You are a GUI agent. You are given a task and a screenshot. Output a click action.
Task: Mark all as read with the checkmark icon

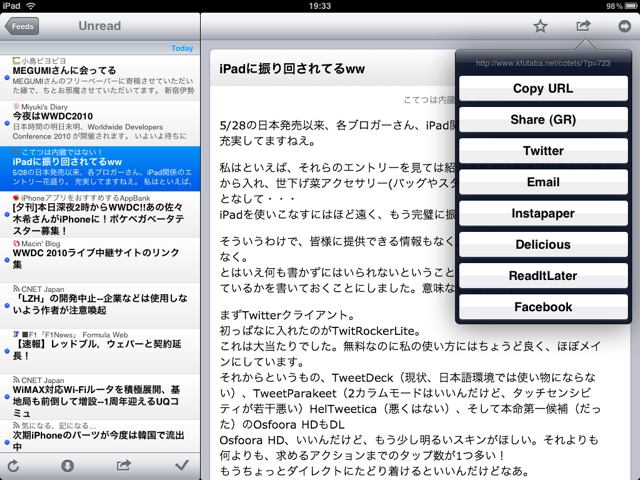click(181, 465)
